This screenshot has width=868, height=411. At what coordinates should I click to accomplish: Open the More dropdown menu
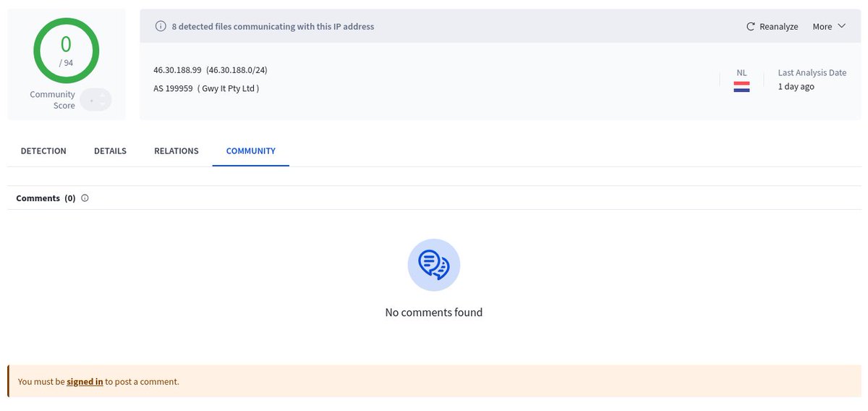829,27
